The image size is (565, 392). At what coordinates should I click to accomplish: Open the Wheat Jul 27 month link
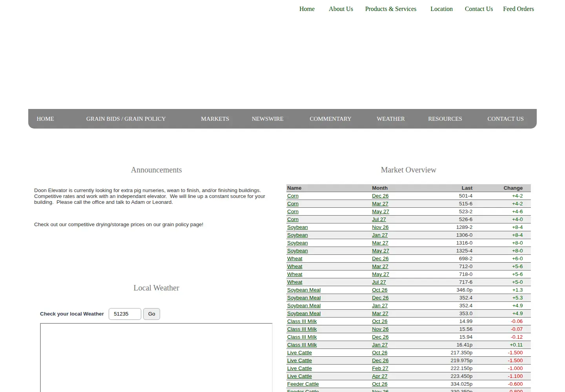379,282
